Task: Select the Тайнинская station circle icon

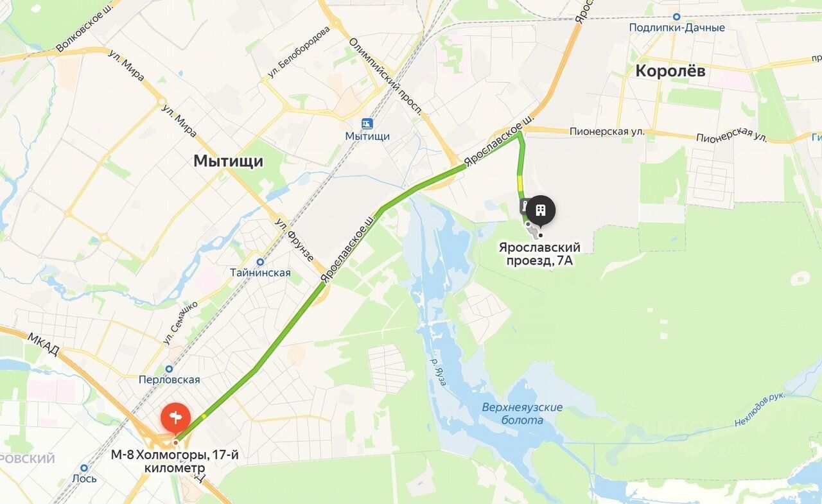Action: click(x=260, y=262)
